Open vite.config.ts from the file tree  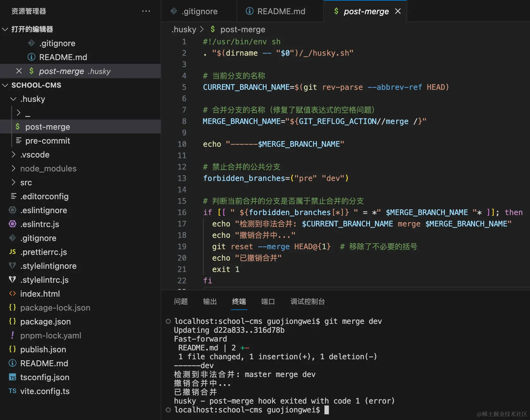(80, 391)
